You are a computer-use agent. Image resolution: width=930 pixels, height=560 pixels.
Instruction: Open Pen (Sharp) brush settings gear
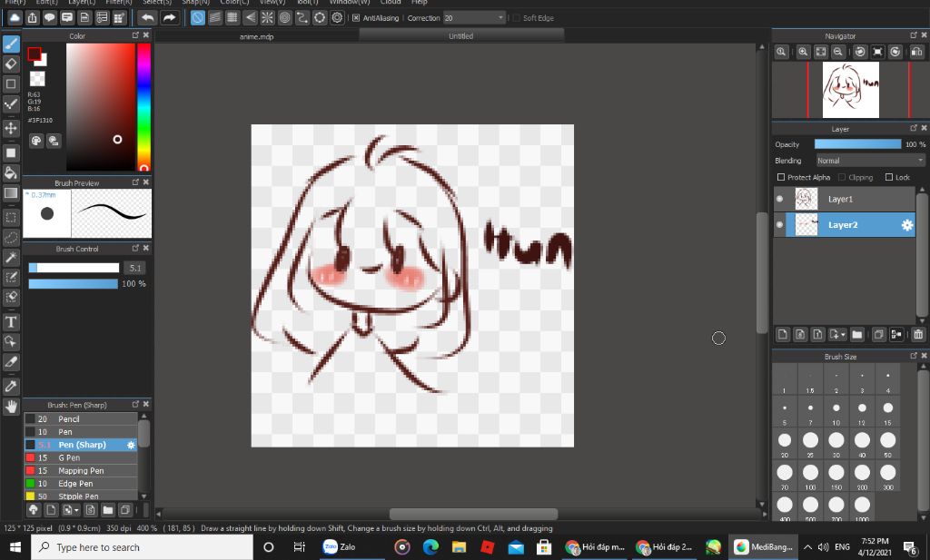click(131, 445)
